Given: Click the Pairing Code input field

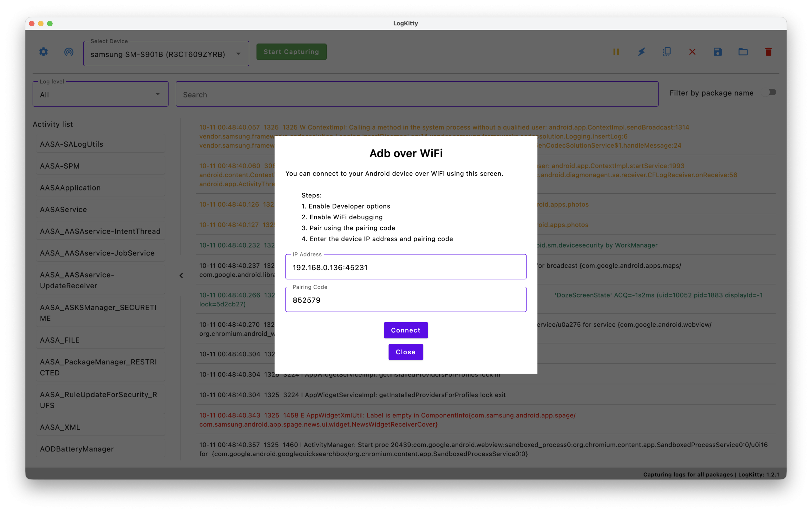Looking at the screenshot, I should (x=406, y=300).
